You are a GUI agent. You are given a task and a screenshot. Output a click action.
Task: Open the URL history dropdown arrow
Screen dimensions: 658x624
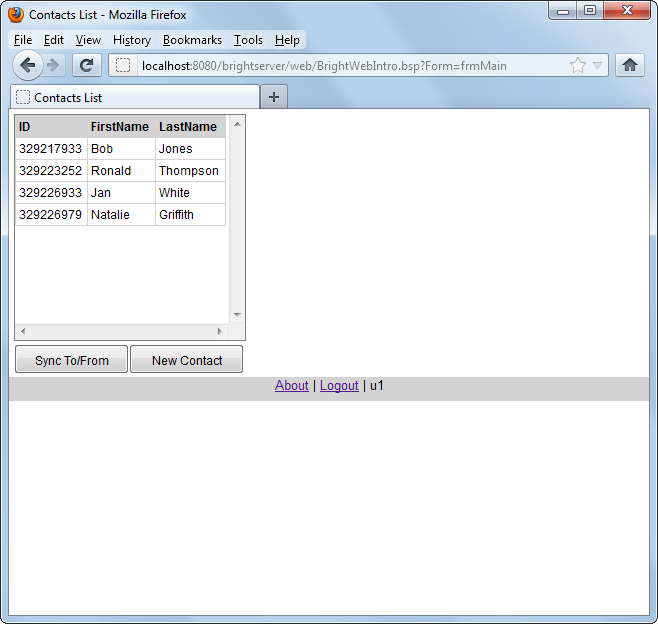(x=598, y=66)
